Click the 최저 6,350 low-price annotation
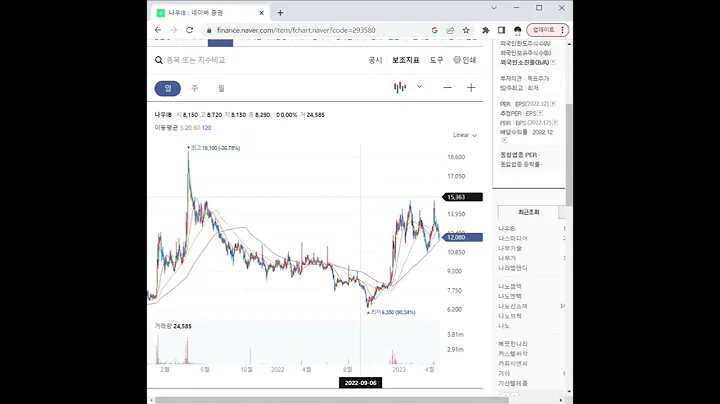 [391, 312]
